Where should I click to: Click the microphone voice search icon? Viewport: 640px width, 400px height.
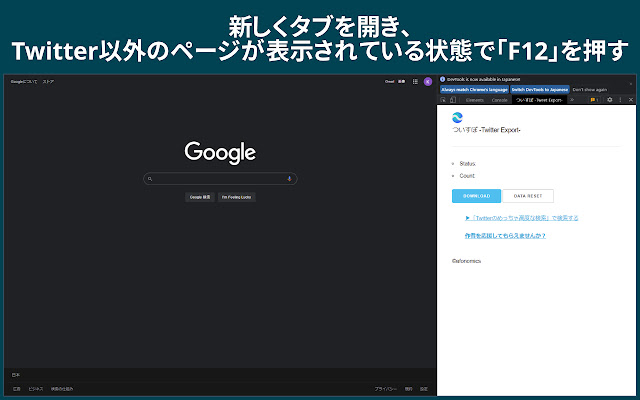tap(289, 179)
